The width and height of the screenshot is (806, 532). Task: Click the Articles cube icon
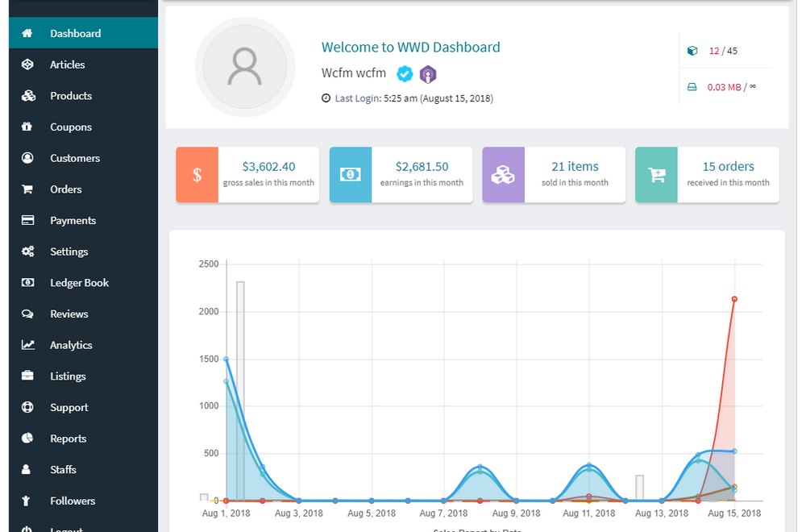pos(27,64)
